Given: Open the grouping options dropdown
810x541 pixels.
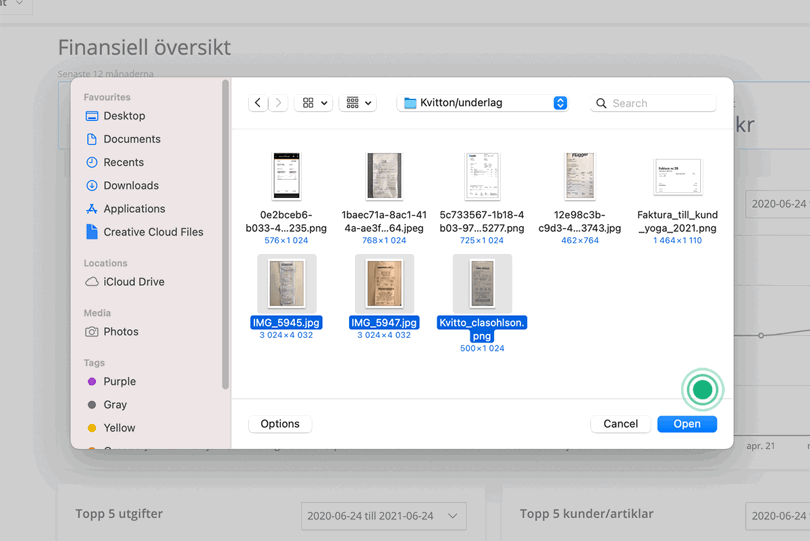Looking at the screenshot, I should coord(358,103).
